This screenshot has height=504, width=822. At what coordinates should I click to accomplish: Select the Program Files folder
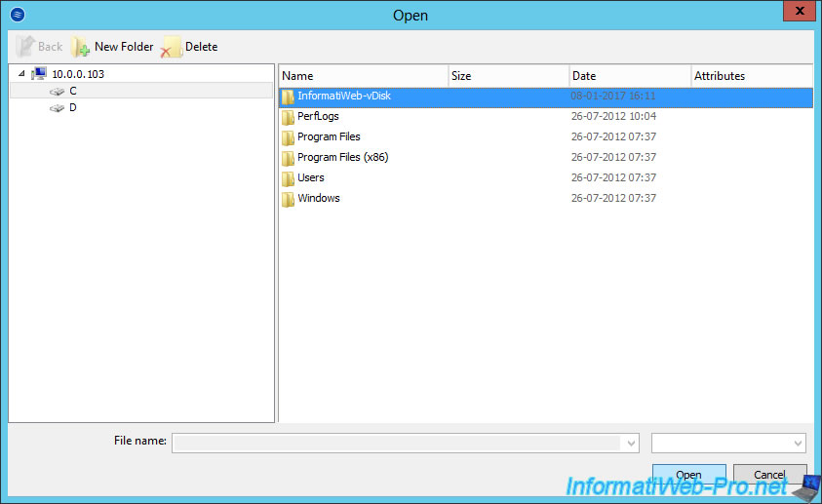(329, 137)
